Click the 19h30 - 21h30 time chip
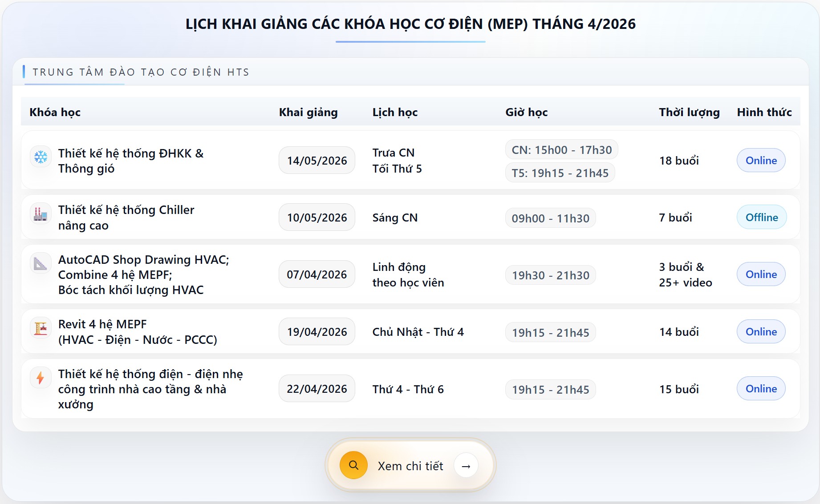 (x=550, y=275)
